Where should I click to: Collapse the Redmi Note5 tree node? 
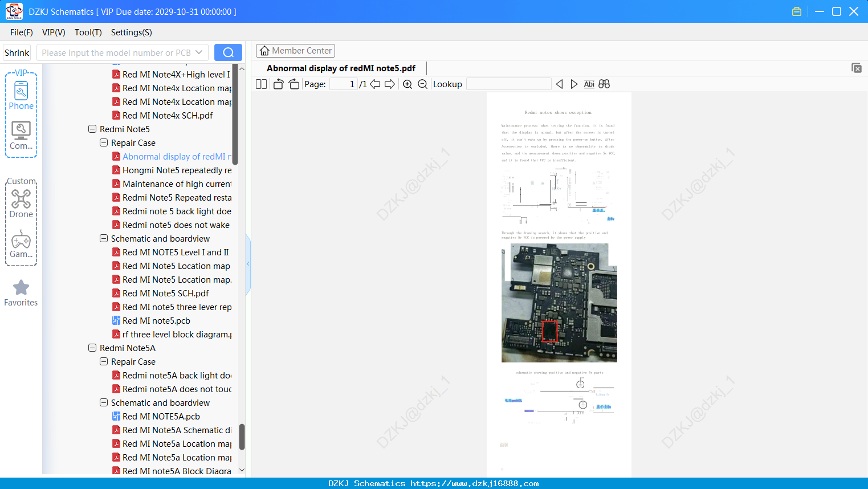coord(92,129)
